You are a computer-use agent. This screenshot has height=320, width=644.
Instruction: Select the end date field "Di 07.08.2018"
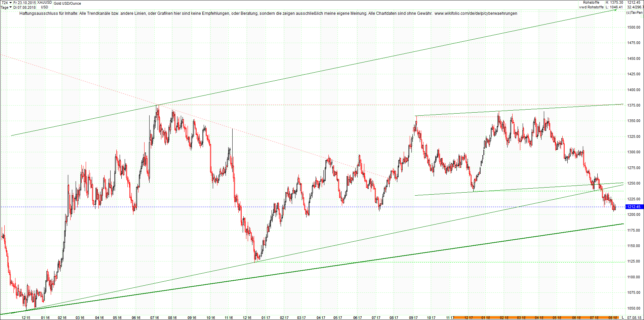[24, 7]
